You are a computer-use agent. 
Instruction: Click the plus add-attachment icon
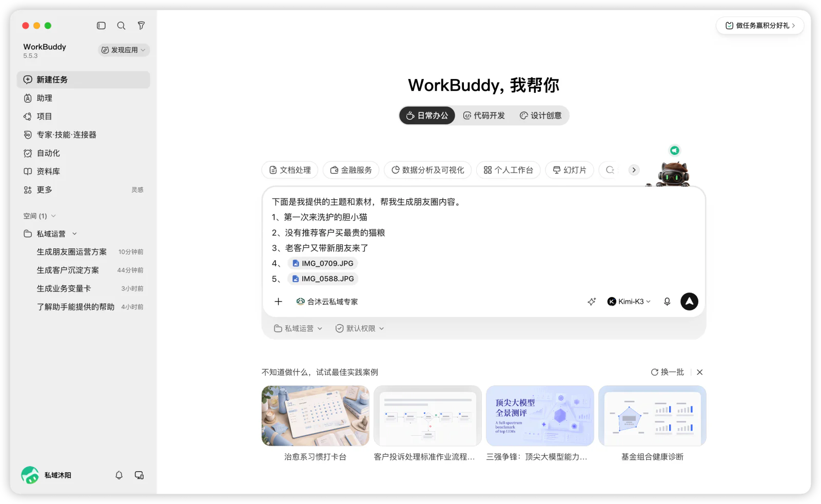pyautogui.click(x=278, y=302)
